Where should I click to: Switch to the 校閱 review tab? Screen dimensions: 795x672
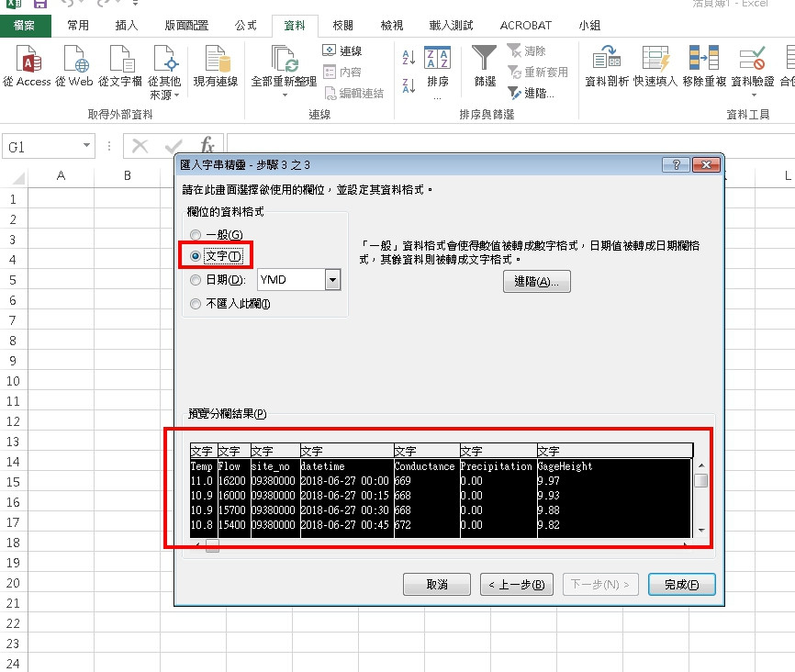pyautogui.click(x=342, y=26)
